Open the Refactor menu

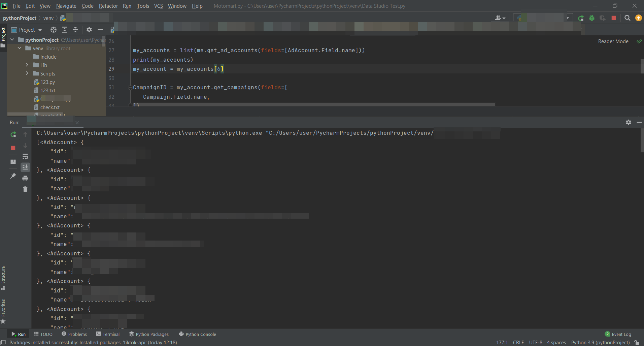click(x=108, y=6)
